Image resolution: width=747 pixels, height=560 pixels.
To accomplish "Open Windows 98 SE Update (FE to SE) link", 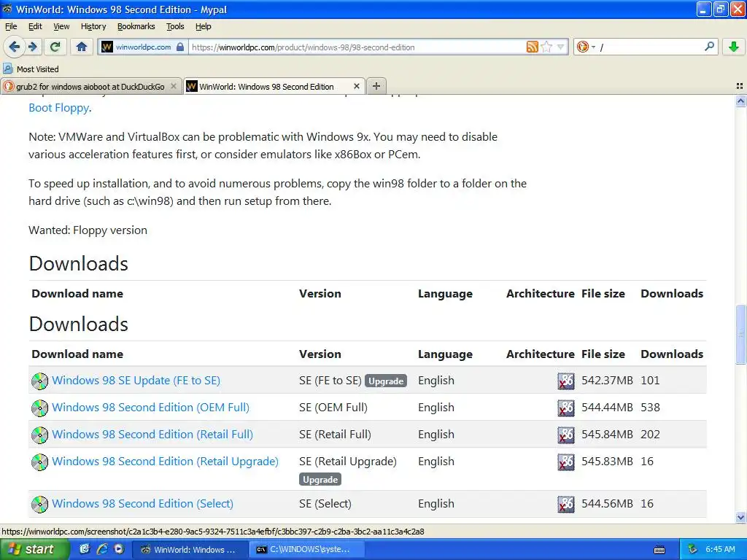I will click(x=136, y=381).
